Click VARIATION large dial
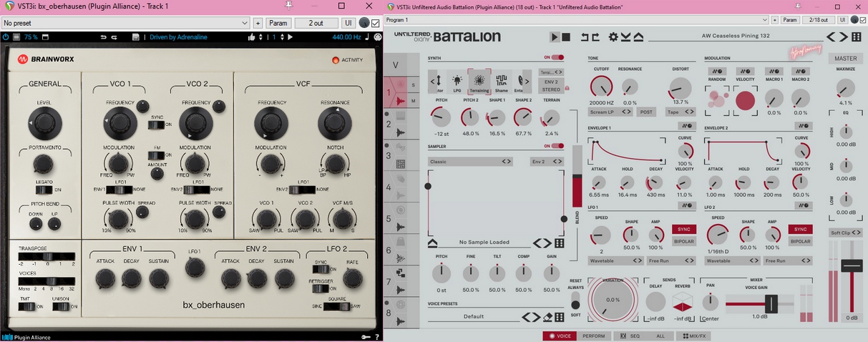The width and height of the screenshot is (868, 342). click(613, 300)
